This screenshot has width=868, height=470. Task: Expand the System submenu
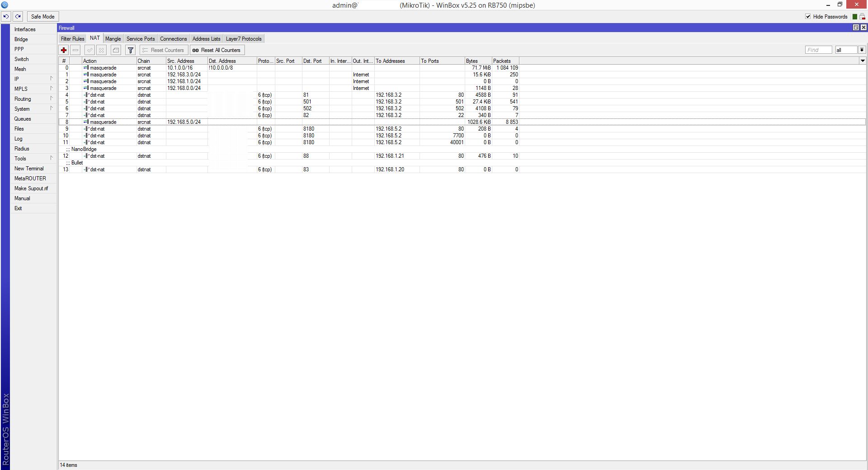[x=33, y=109]
